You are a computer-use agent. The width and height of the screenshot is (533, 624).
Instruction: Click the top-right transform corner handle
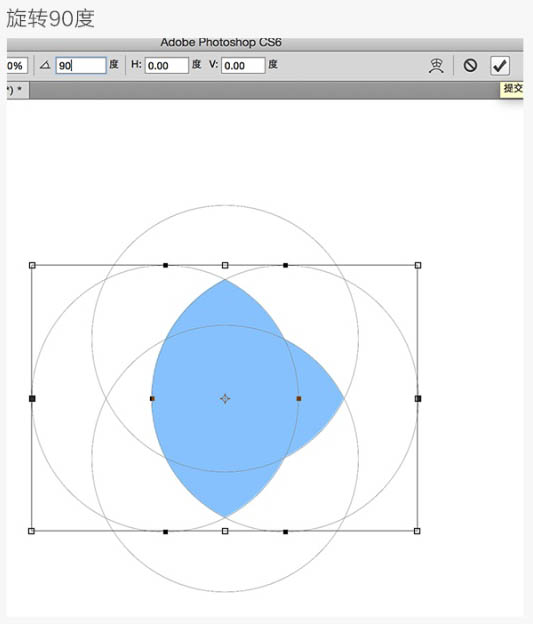pos(418,265)
